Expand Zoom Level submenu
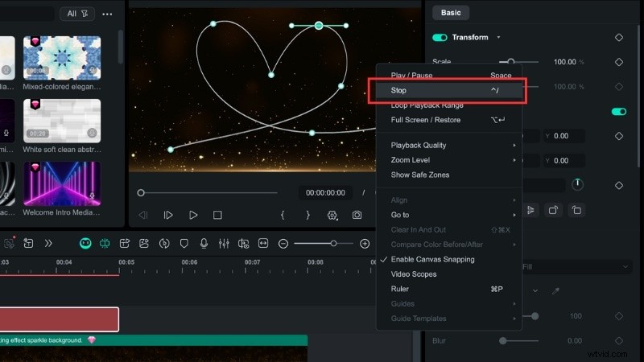Viewport: 644px width, 362px height. 448,160
